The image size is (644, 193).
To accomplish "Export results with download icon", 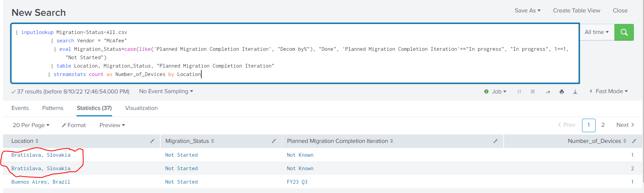I will click(x=575, y=91).
